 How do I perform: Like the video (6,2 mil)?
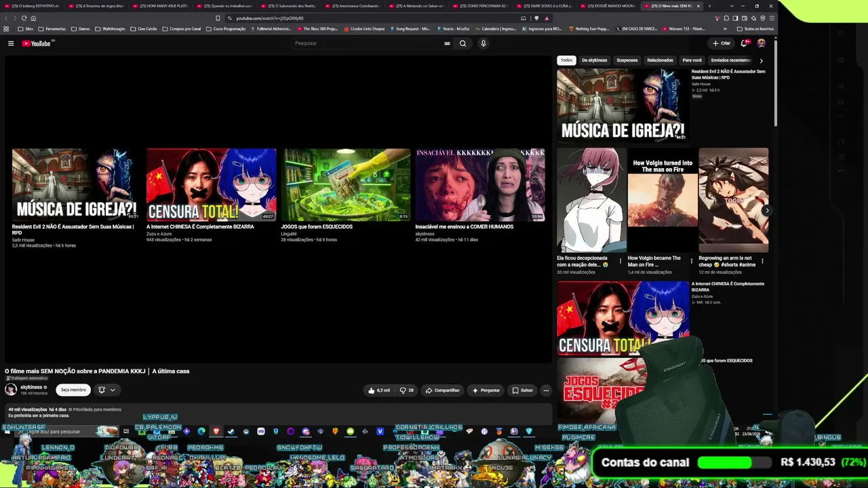[x=379, y=390]
